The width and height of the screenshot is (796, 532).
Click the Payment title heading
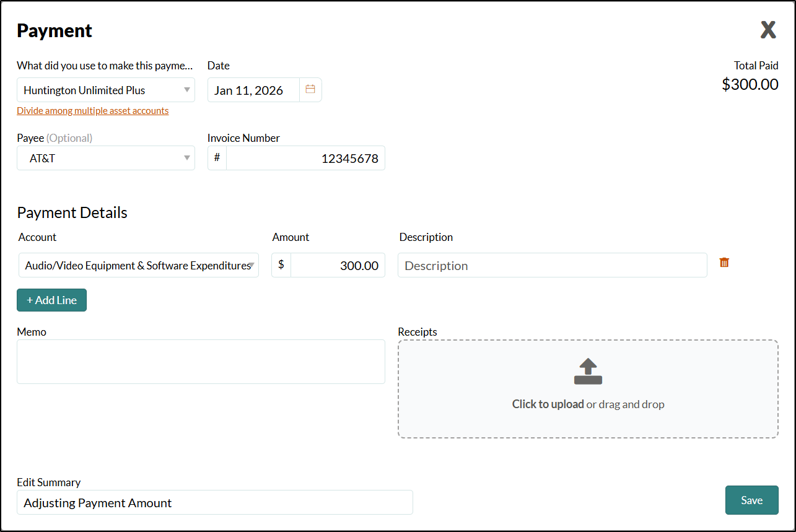tap(55, 30)
